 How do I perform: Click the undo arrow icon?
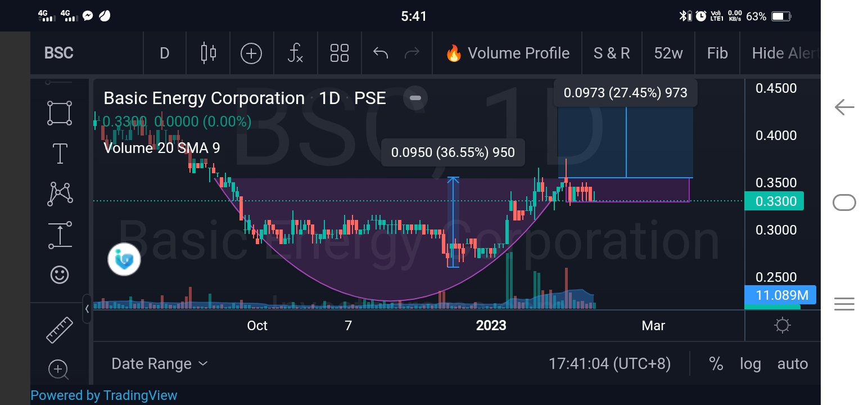coord(380,53)
